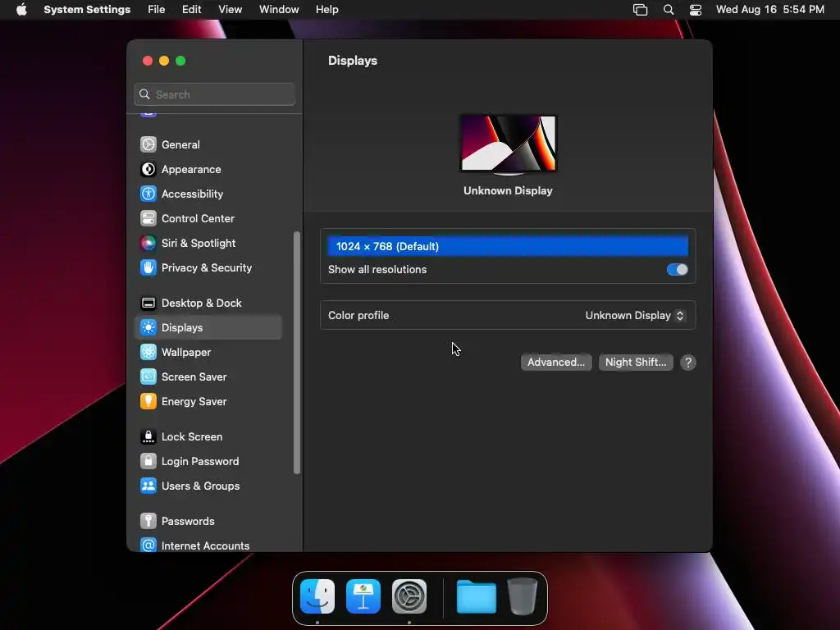Click the date and time in menu bar
Image resolution: width=840 pixels, height=630 pixels.
click(x=769, y=10)
